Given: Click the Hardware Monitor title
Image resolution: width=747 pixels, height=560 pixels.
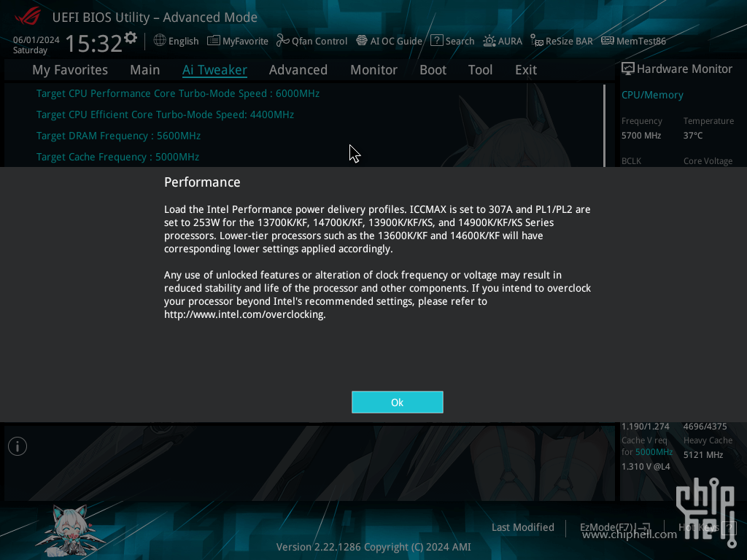Looking at the screenshot, I should (684, 69).
